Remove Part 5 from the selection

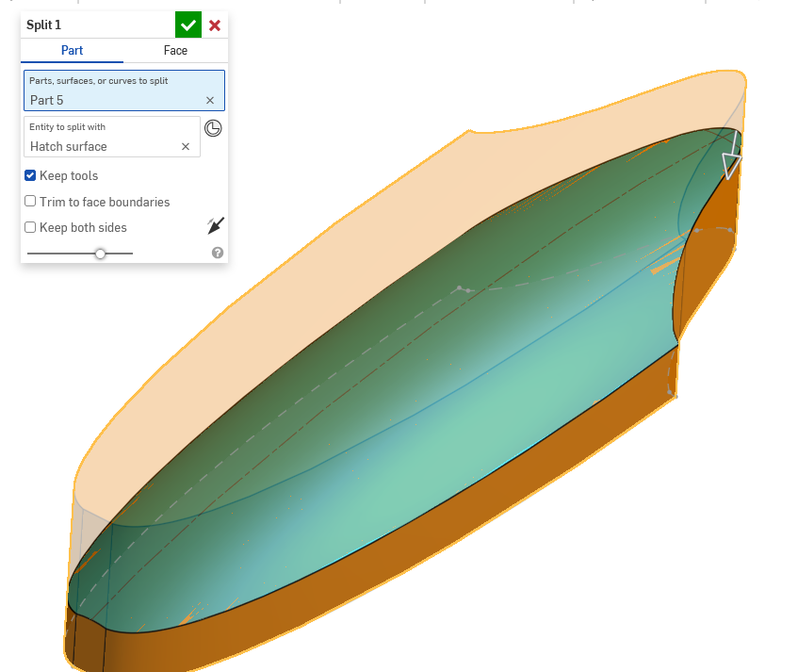click(x=210, y=100)
